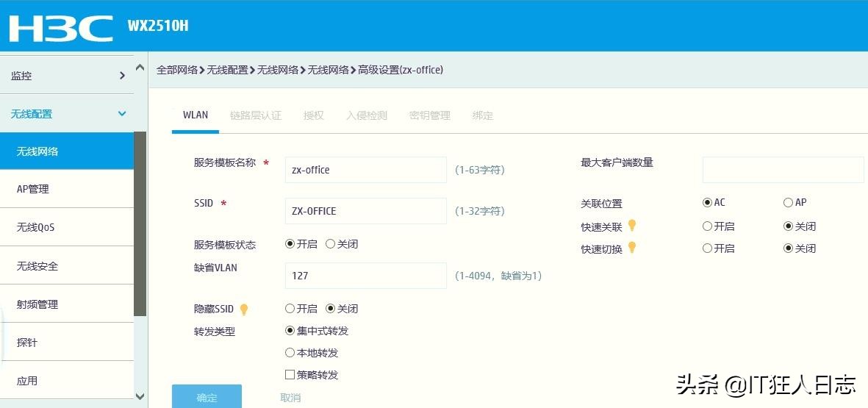Click the lightbulb hint next to 快速关联
Viewport: 868px width, 408px height.
tap(631, 226)
